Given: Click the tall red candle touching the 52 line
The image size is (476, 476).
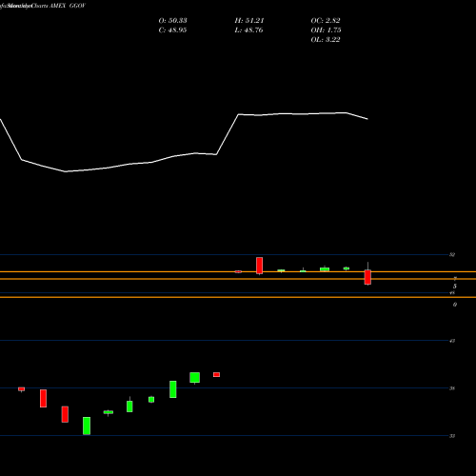Looking at the screenshot, I should 260,266.
